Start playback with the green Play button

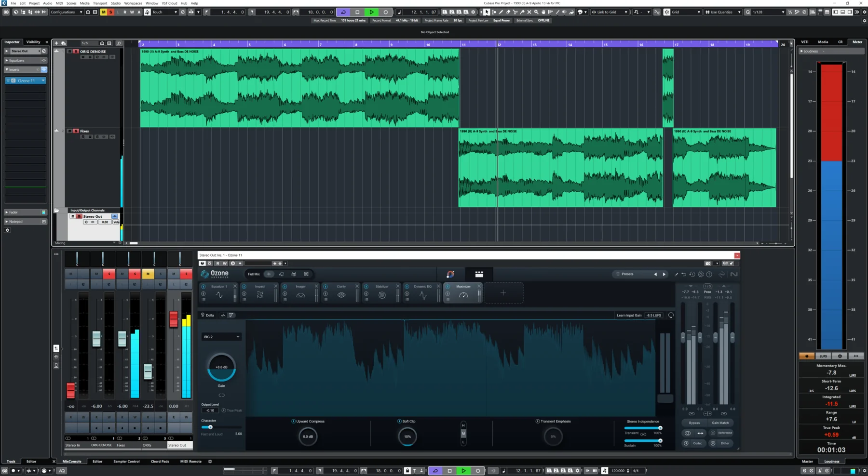click(x=371, y=12)
